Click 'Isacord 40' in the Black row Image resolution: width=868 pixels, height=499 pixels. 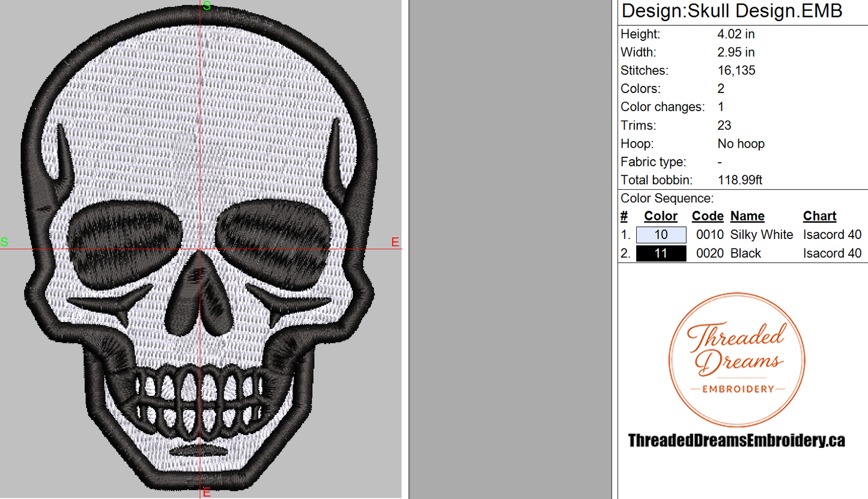(832, 253)
